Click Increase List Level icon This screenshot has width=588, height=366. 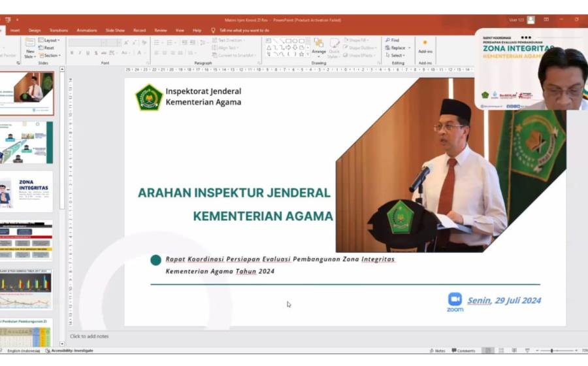pos(192,42)
